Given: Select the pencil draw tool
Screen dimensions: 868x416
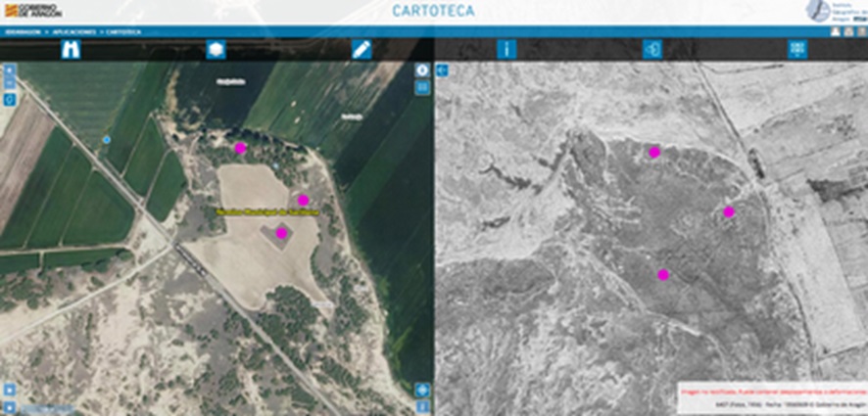Looking at the screenshot, I should (362, 50).
